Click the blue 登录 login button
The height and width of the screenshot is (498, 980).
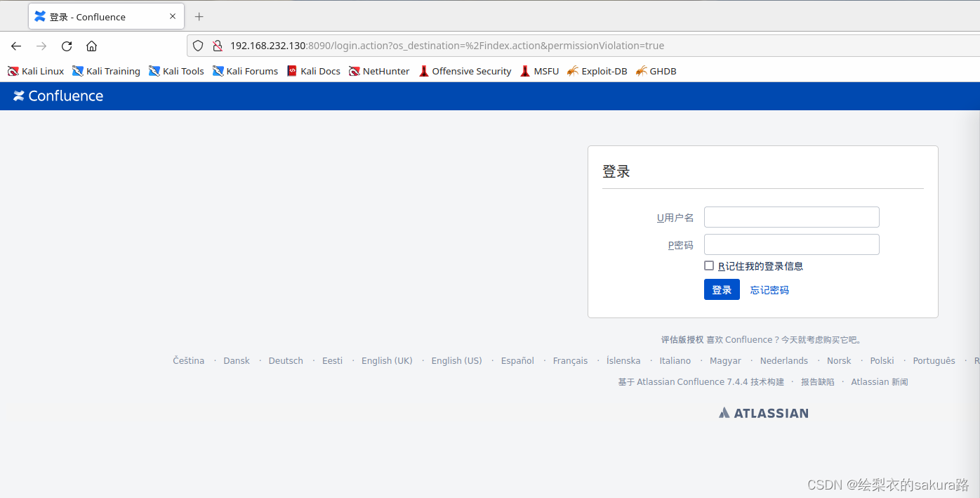722,289
